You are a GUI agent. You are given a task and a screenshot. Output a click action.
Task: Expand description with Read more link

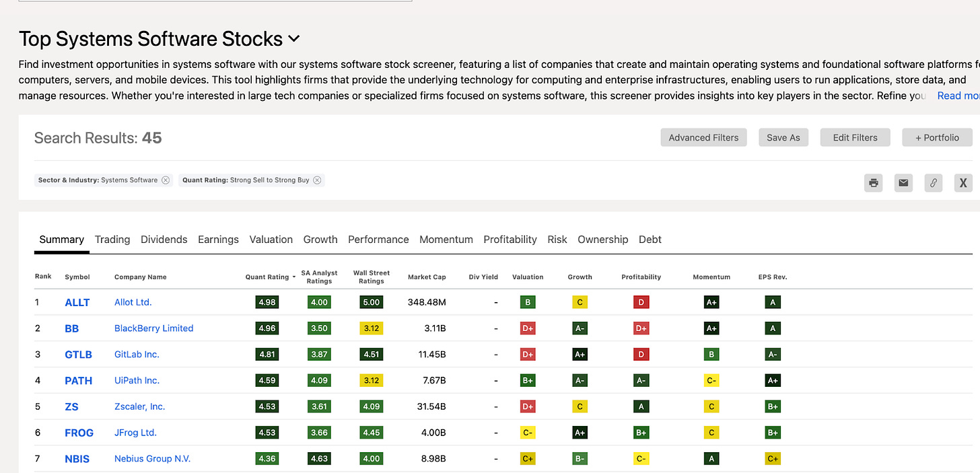pyautogui.click(x=958, y=96)
